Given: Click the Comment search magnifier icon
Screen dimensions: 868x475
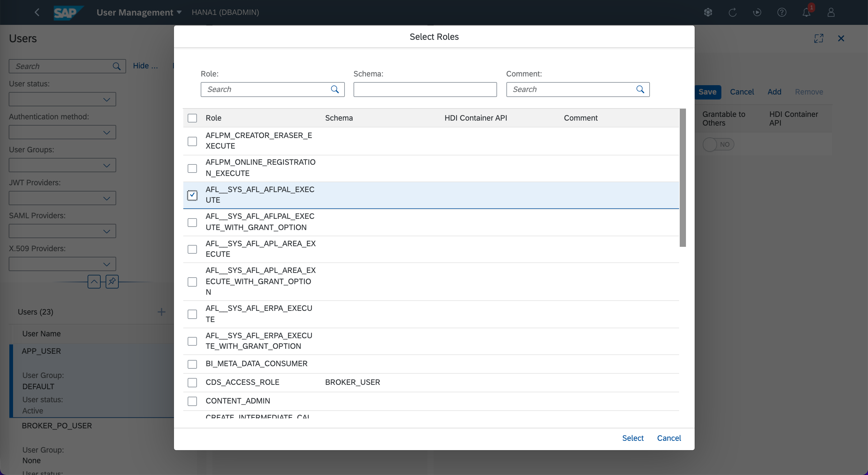Looking at the screenshot, I should click(640, 89).
